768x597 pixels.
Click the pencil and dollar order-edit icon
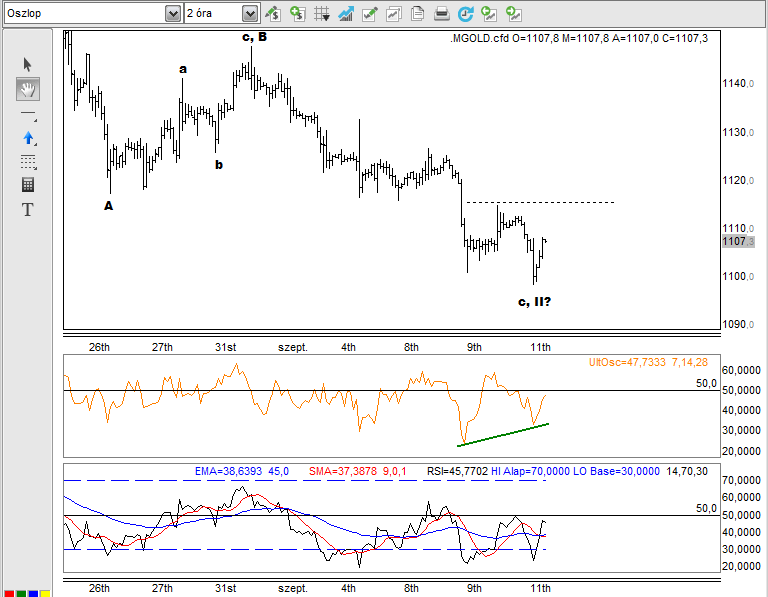pos(273,14)
